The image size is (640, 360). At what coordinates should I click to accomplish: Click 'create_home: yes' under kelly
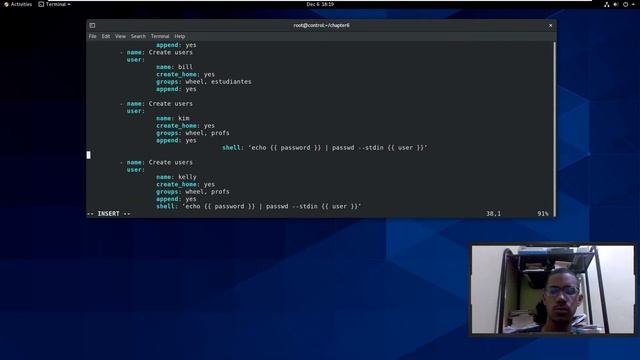[185, 184]
